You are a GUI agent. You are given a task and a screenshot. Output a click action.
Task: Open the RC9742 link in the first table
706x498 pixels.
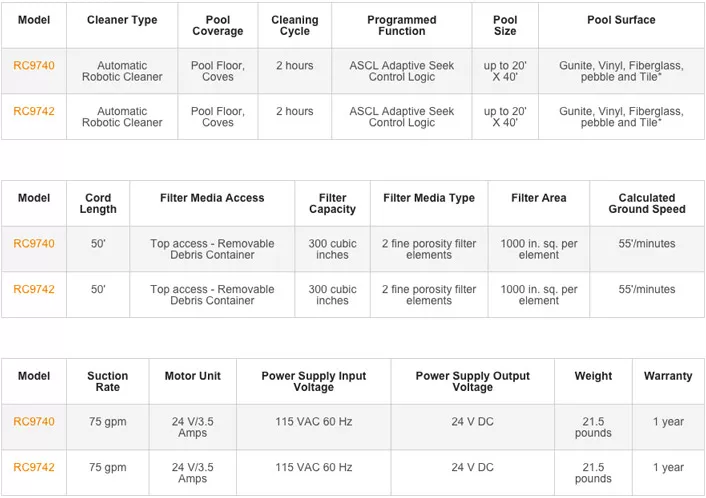(x=34, y=111)
